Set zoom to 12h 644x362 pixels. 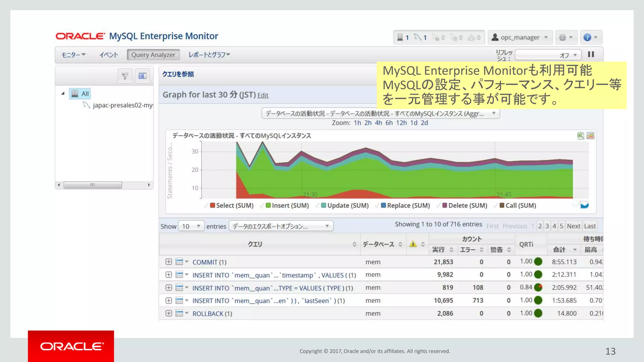(401, 123)
